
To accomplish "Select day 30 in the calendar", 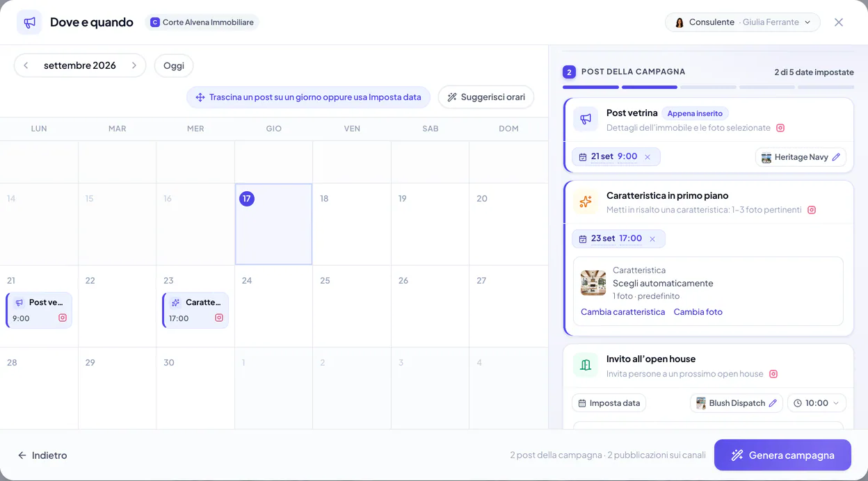I will point(195,388).
